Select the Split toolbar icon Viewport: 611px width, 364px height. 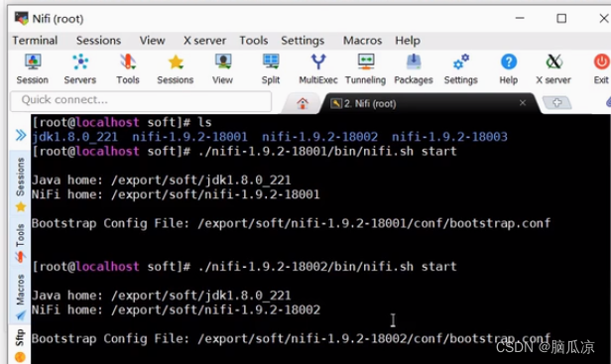click(271, 69)
